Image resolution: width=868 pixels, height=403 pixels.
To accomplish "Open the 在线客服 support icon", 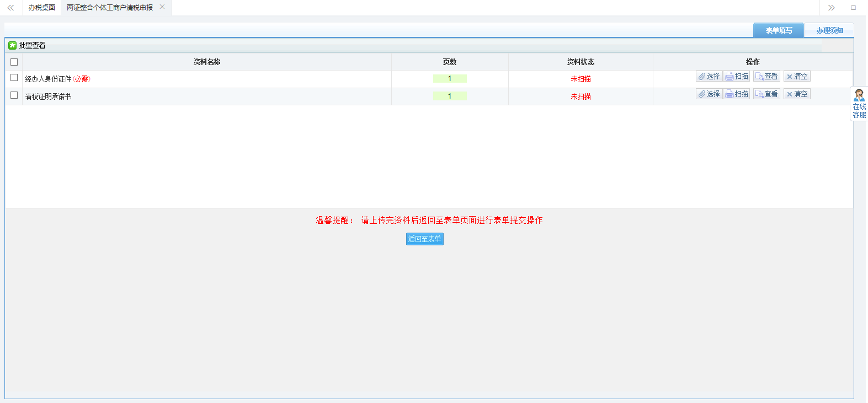I will (x=859, y=104).
